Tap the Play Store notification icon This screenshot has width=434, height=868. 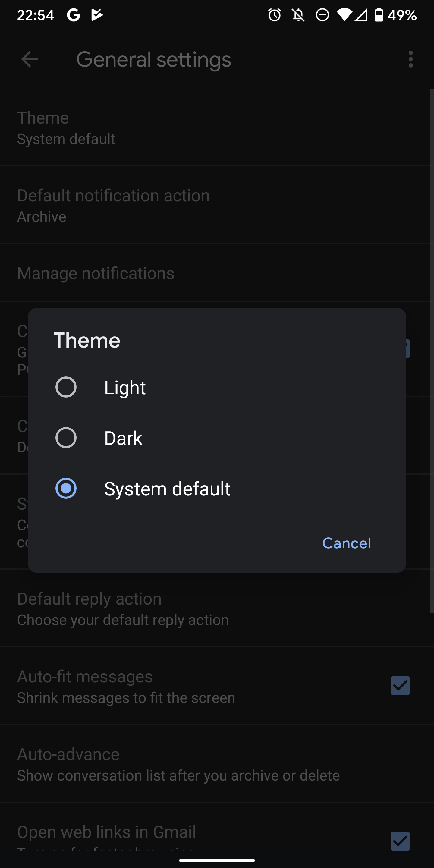(x=97, y=15)
